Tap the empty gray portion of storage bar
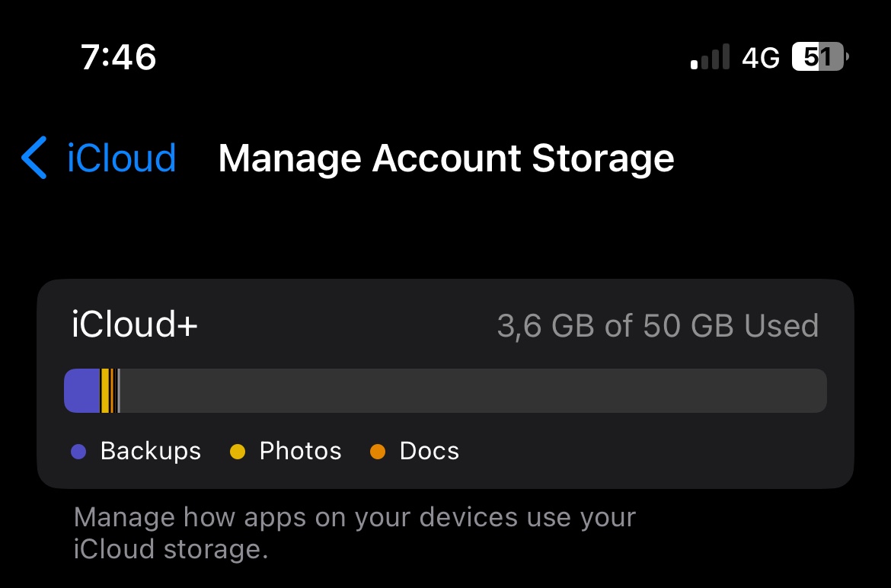Screen dimensions: 891x588 [x=473, y=391]
